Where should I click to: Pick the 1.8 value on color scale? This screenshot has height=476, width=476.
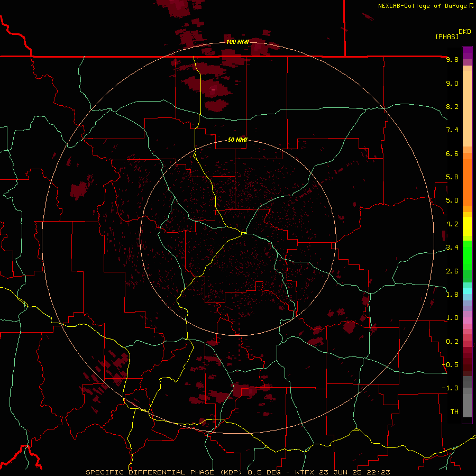pyautogui.click(x=452, y=295)
